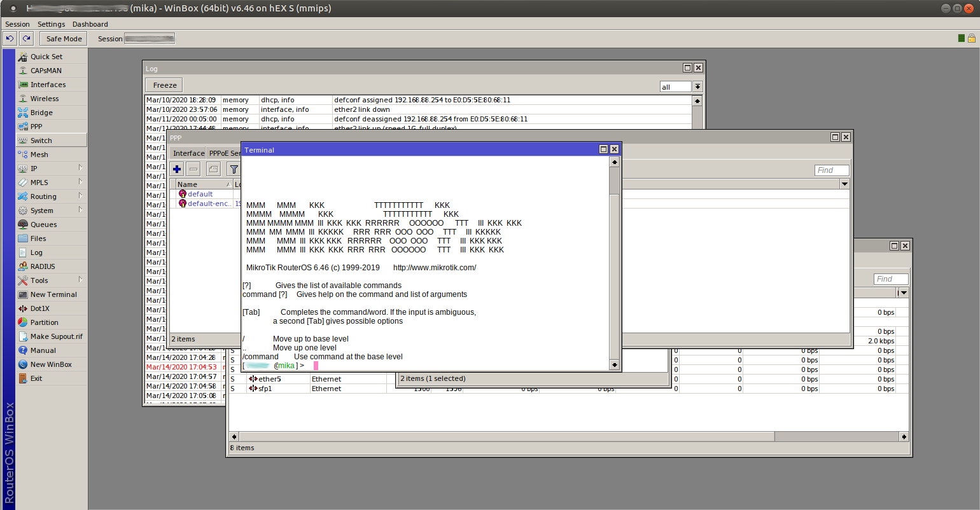Open the RADIUS sidebar entry
This screenshot has height=510, width=980.
[51, 266]
